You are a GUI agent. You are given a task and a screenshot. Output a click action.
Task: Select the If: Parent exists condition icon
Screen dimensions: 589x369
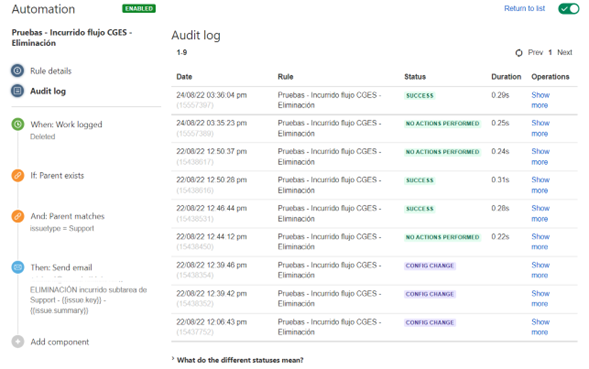tap(18, 175)
